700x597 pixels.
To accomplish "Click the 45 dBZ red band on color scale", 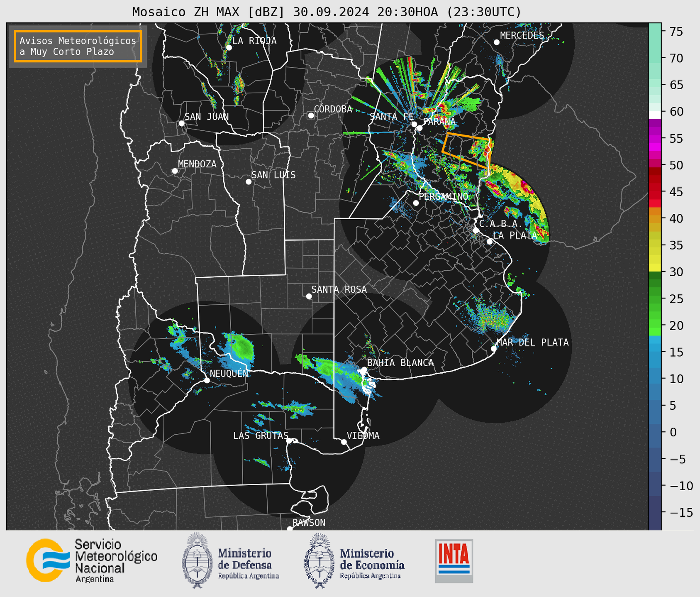I will (655, 191).
